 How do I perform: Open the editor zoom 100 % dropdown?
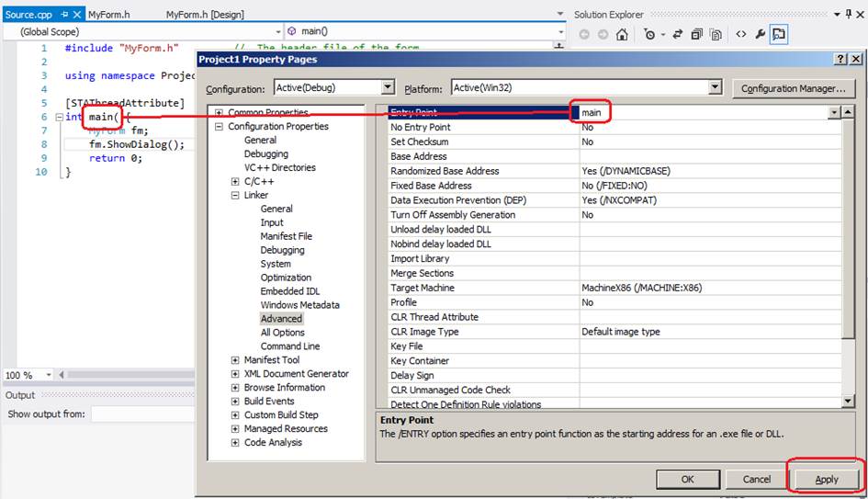pos(47,375)
